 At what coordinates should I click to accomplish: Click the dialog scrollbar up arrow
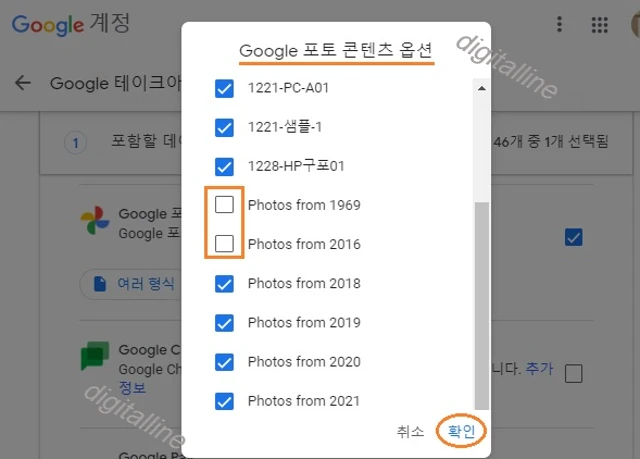click(x=482, y=88)
